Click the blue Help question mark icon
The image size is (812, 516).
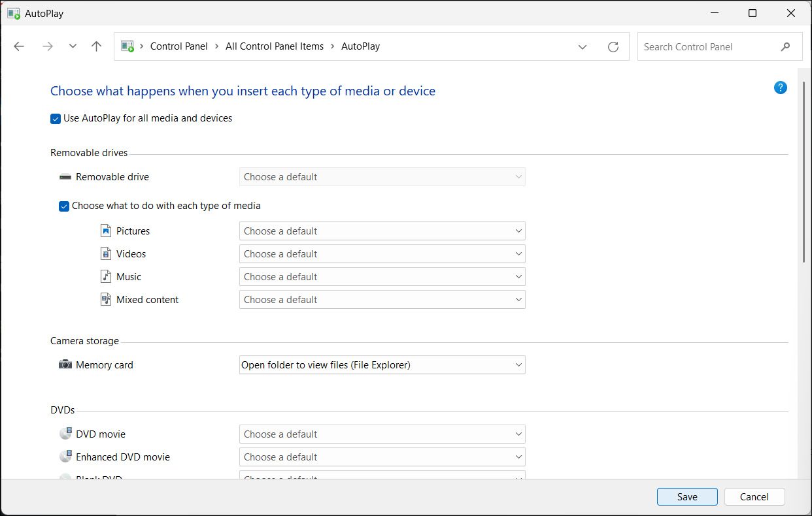(x=780, y=88)
